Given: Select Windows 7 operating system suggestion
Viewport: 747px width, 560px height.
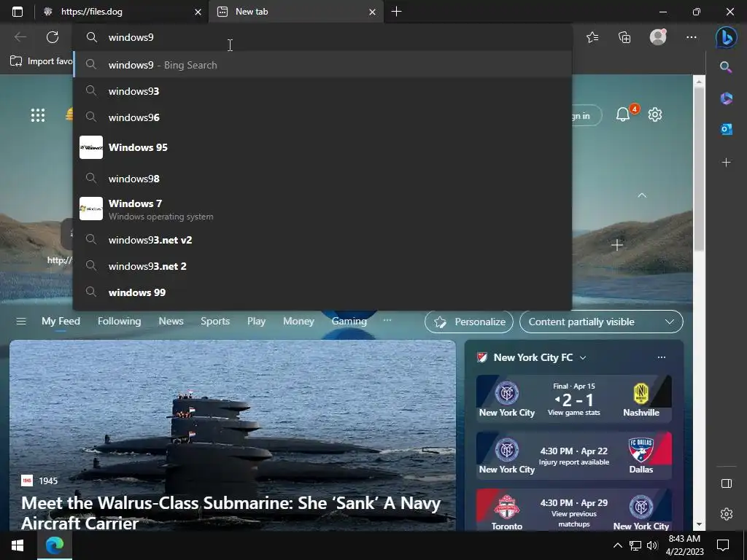Looking at the screenshot, I should pos(322,209).
